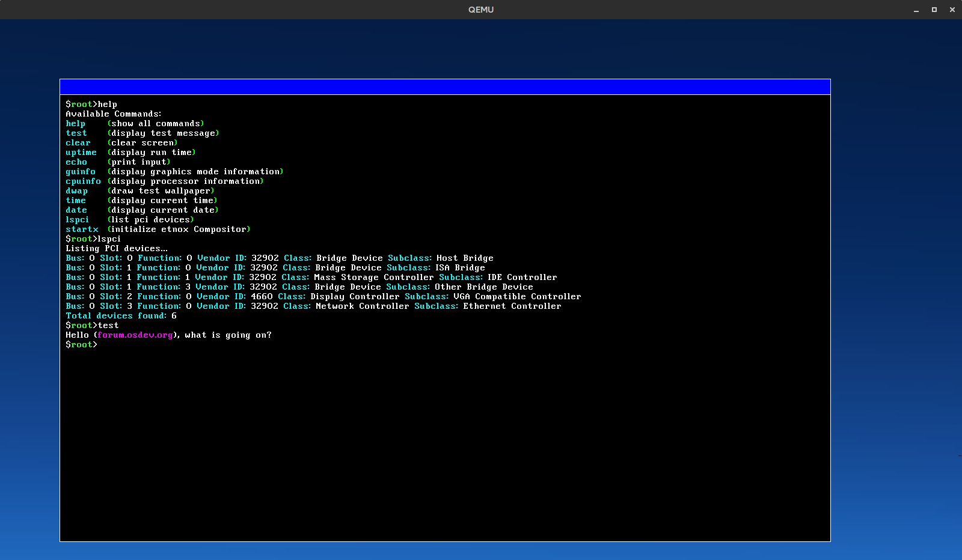Image resolution: width=962 pixels, height=560 pixels.
Task: Click the blue terminal title bar
Action: point(445,87)
